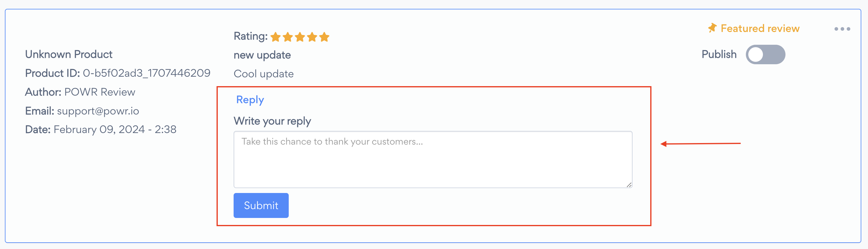Click the Featured review pin icon
Screen dimensions: 868x249
click(x=712, y=28)
